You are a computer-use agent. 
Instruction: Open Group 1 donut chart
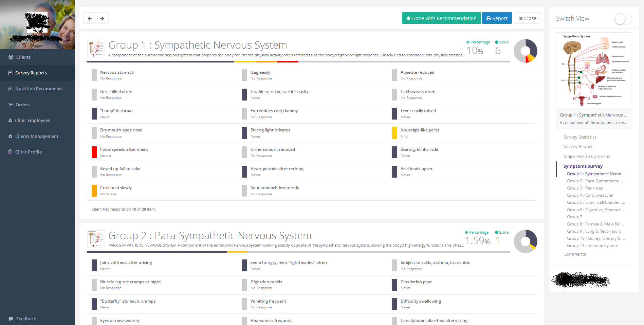point(525,51)
